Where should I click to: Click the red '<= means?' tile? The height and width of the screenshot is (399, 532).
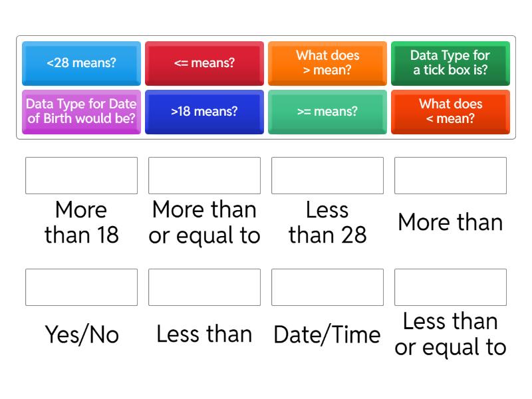pos(204,63)
